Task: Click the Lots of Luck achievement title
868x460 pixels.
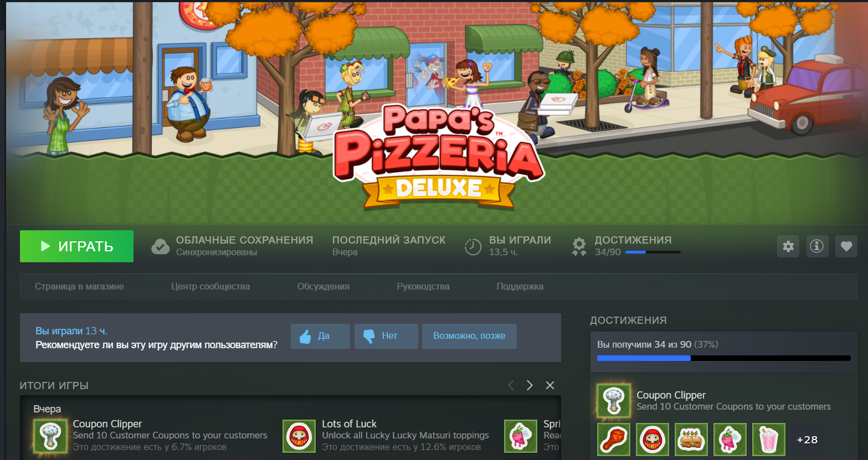Action: 349,424
